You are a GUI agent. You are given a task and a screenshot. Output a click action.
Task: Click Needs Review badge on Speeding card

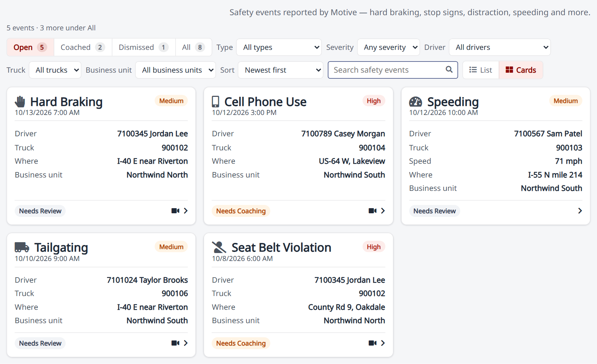pyautogui.click(x=435, y=211)
